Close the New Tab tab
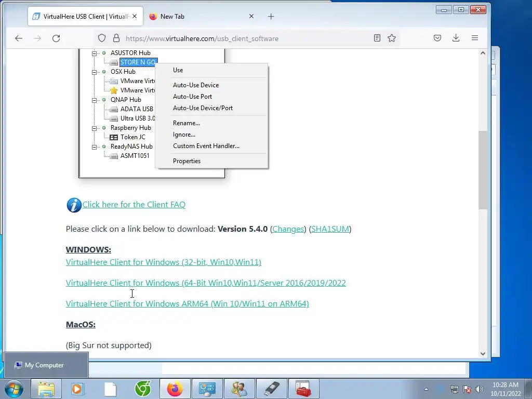This screenshot has height=399, width=532. [251, 16]
